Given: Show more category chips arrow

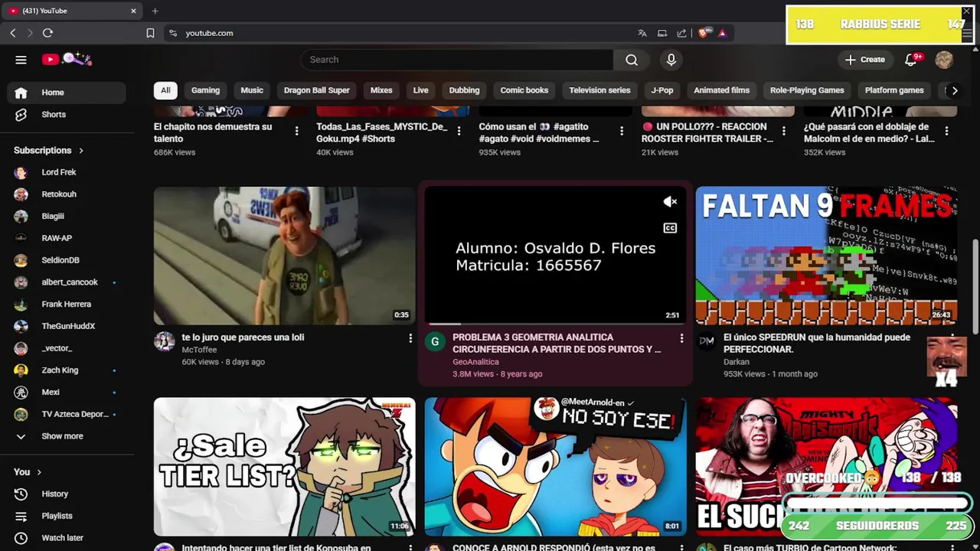Looking at the screenshot, I should [954, 90].
